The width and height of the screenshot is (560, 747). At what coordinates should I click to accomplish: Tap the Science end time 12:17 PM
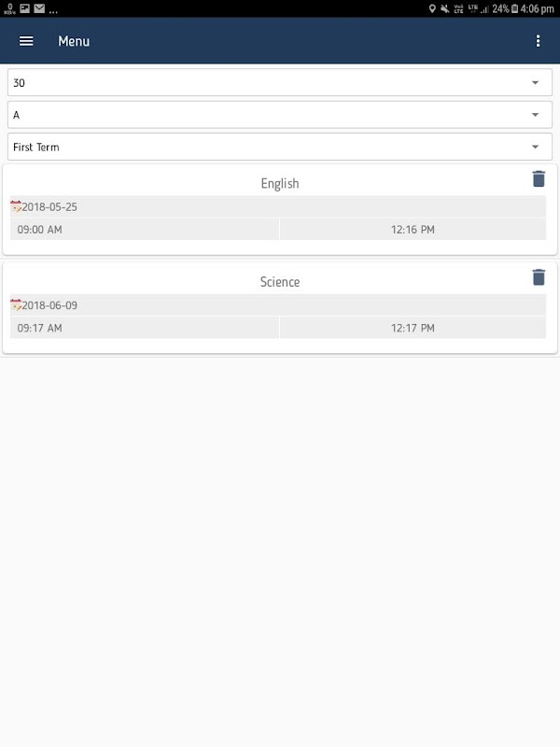pyautogui.click(x=413, y=328)
